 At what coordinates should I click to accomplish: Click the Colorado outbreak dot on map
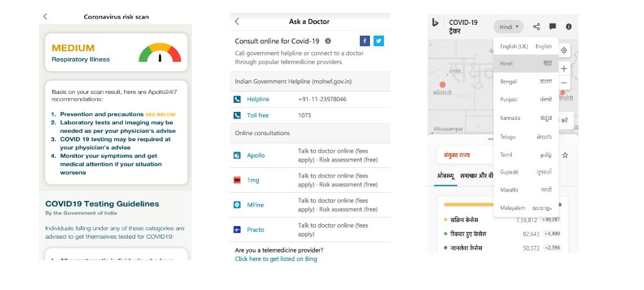click(442, 85)
